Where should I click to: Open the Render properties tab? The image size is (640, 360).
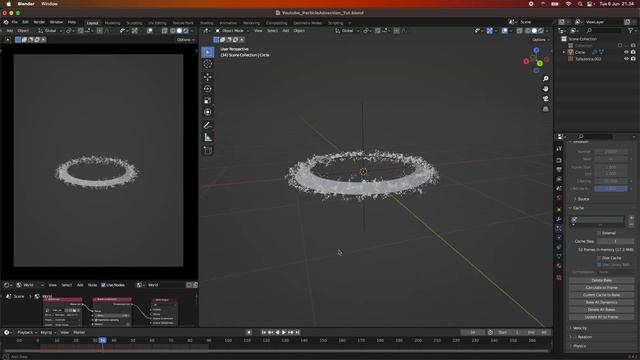click(x=559, y=160)
